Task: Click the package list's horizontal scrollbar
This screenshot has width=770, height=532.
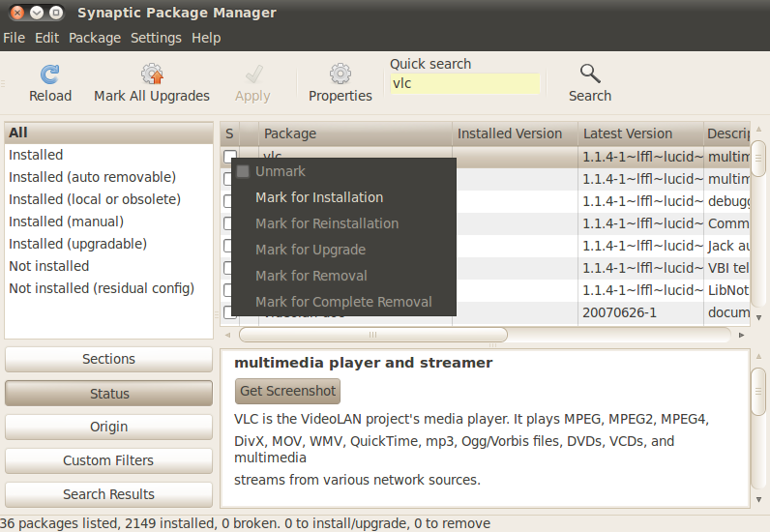Action: [x=372, y=335]
